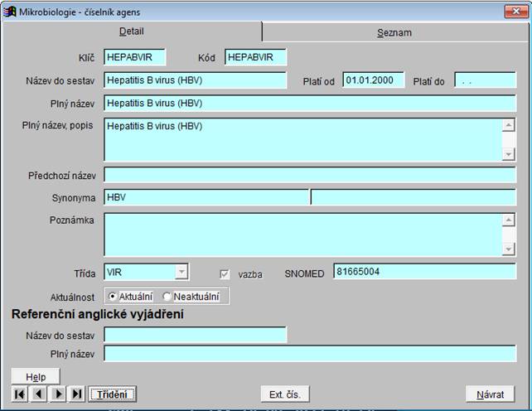This screenshot has height=411, width=532.
Task: Select the Aktuální radio button
Action: (113, 297)
